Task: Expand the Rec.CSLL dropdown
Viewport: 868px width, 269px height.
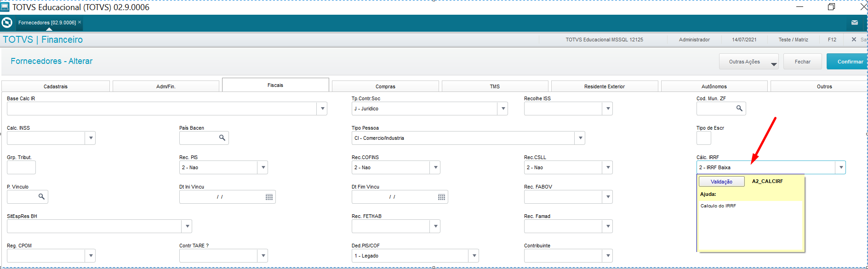Action: click(x=608, y=167)
